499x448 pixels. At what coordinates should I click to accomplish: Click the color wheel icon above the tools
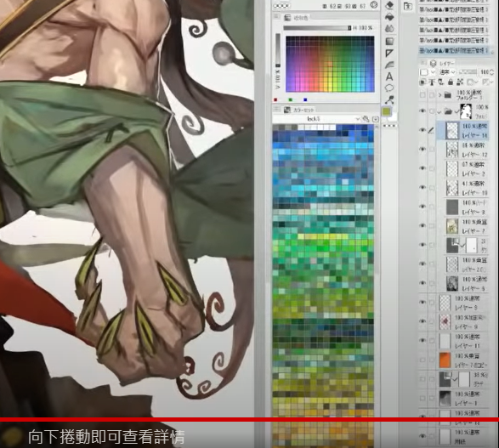pos(374,5)
